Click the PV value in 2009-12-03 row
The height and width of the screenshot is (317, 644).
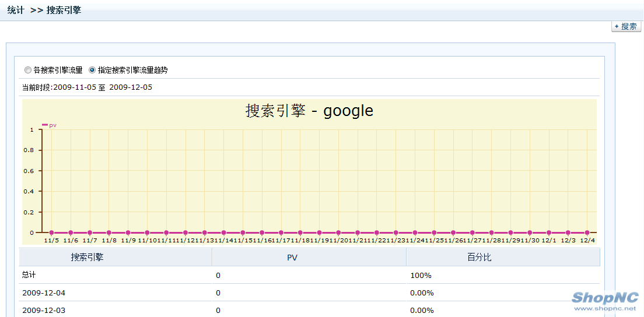[x=218, y=310]
